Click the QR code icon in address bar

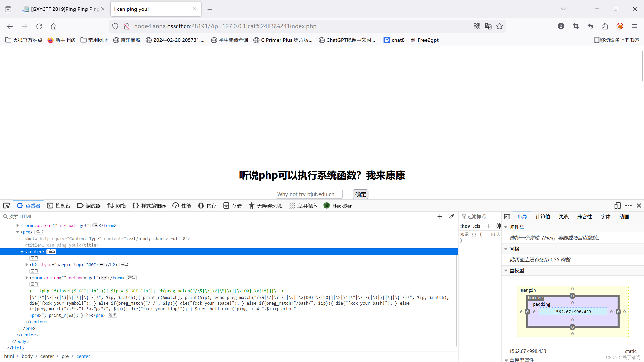point(476,26)
